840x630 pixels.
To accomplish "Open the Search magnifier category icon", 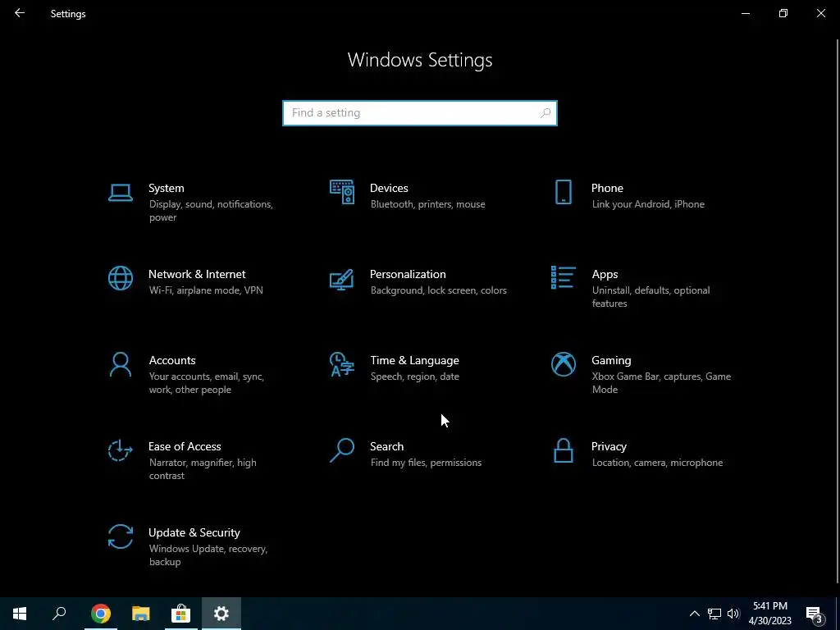I will tap(342, 450).
